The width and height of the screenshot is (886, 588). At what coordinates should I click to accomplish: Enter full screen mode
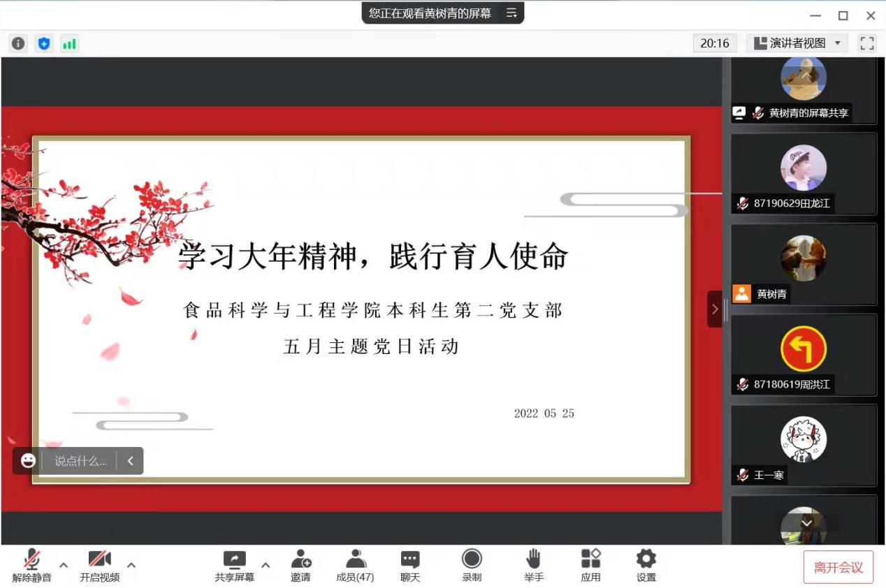pyautogui.click(x=867, y=43)
